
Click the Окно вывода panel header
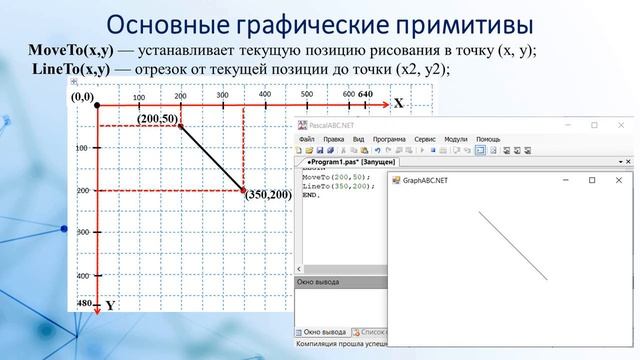pyautogui.click(x=341, y=282)
